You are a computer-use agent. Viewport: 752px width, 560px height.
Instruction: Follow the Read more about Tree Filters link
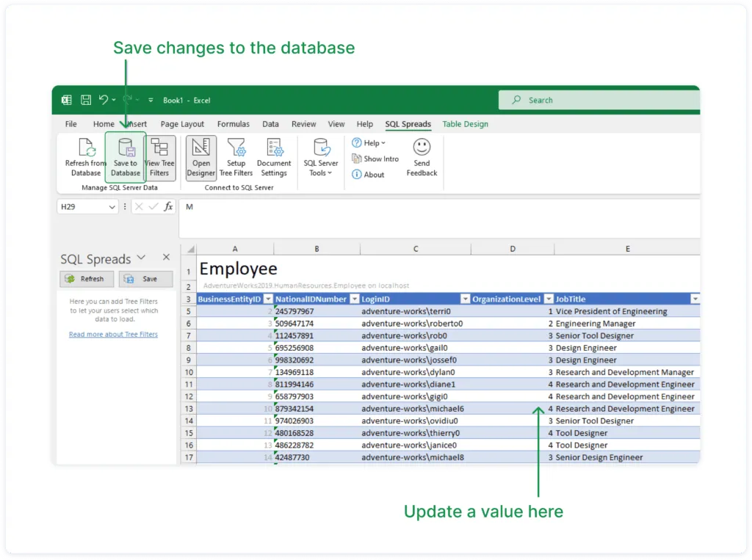click(x=113, y=335)
